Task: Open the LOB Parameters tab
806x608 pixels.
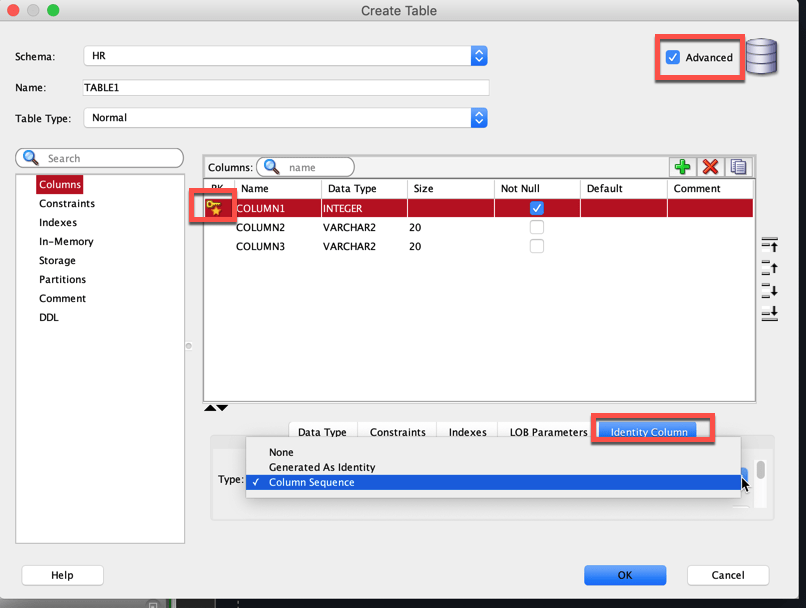Action: (x=550, y=432)
